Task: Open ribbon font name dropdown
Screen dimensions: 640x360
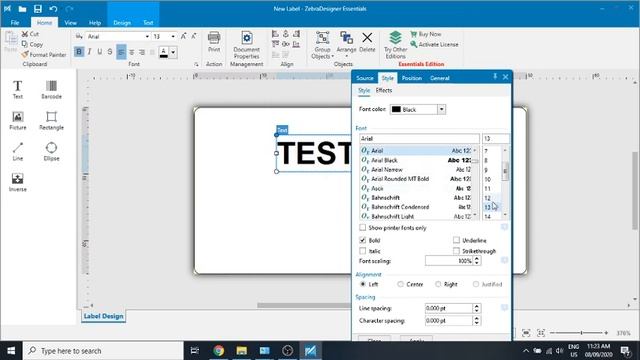Action: 147,36
